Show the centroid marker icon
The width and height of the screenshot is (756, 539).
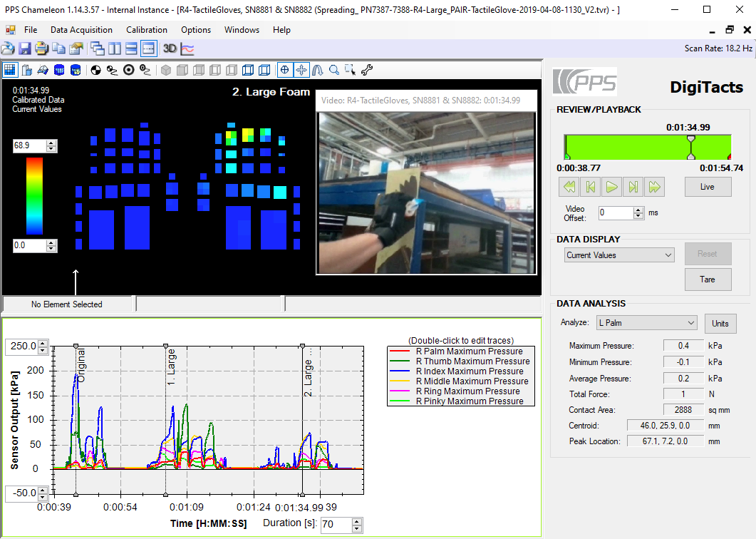(96, 70)
